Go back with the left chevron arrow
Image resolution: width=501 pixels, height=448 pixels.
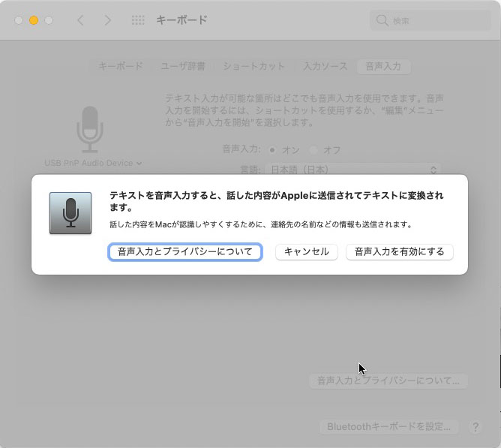tap(80, 20)
